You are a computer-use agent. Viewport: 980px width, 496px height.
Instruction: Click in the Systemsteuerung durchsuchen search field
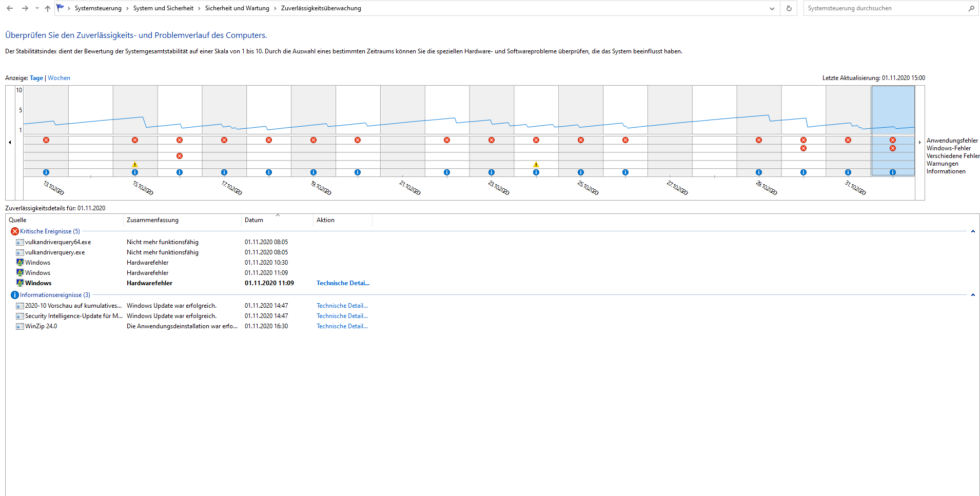click(x=886, y=8)
